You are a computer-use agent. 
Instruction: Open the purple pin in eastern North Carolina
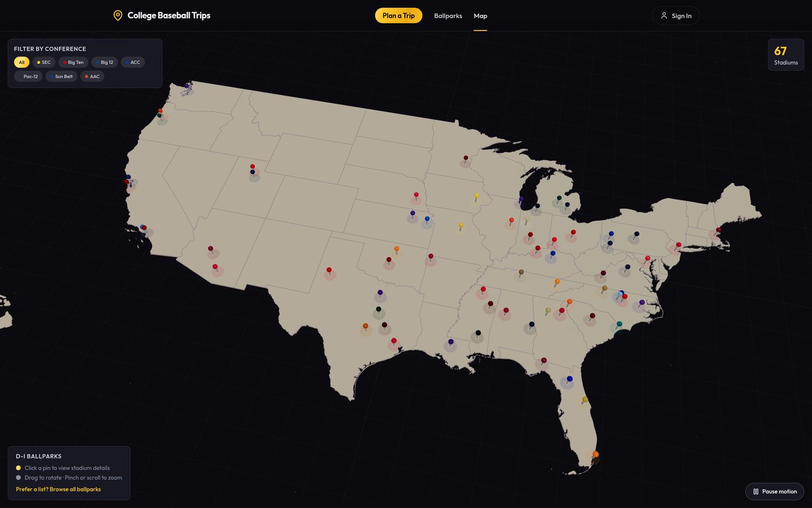(642, 302)
